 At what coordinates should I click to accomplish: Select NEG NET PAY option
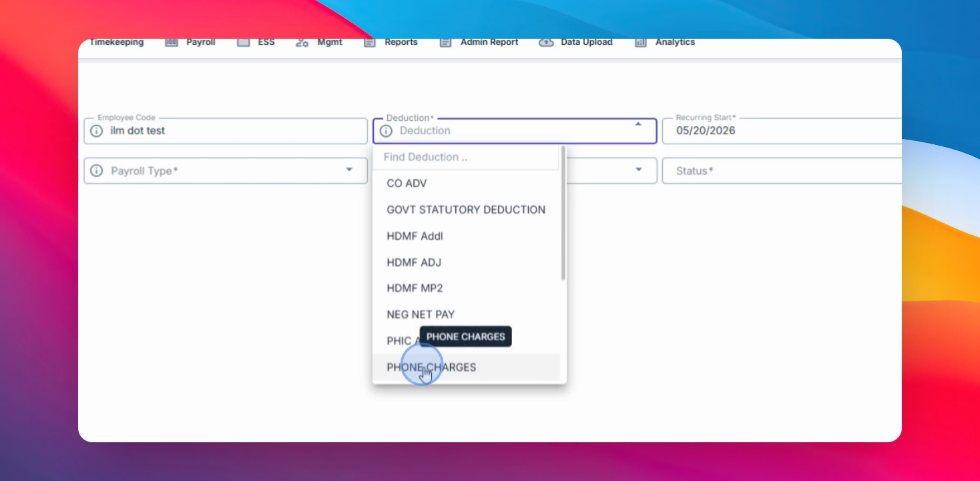pyautogui.click(x=466, y=314)
